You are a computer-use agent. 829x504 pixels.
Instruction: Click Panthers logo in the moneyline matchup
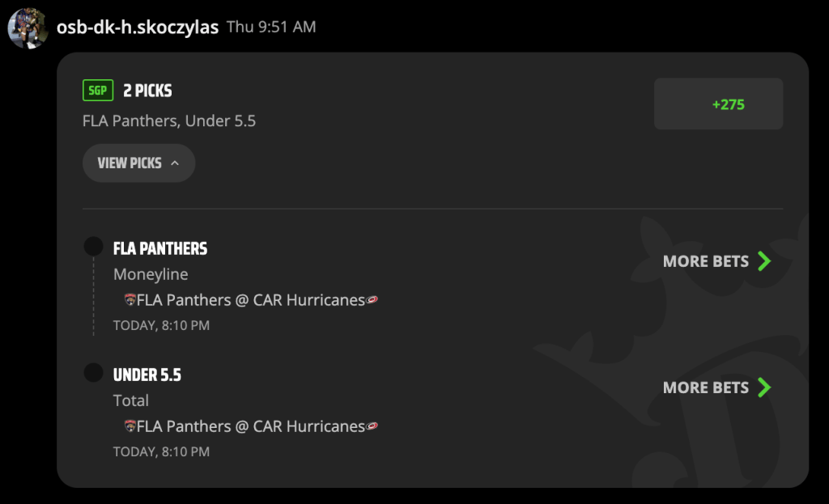(130, 299)
